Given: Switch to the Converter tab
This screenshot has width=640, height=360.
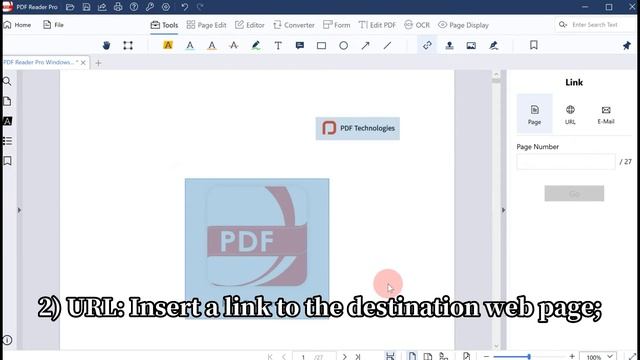Looking at the screenshot, I should click(294, 25).
